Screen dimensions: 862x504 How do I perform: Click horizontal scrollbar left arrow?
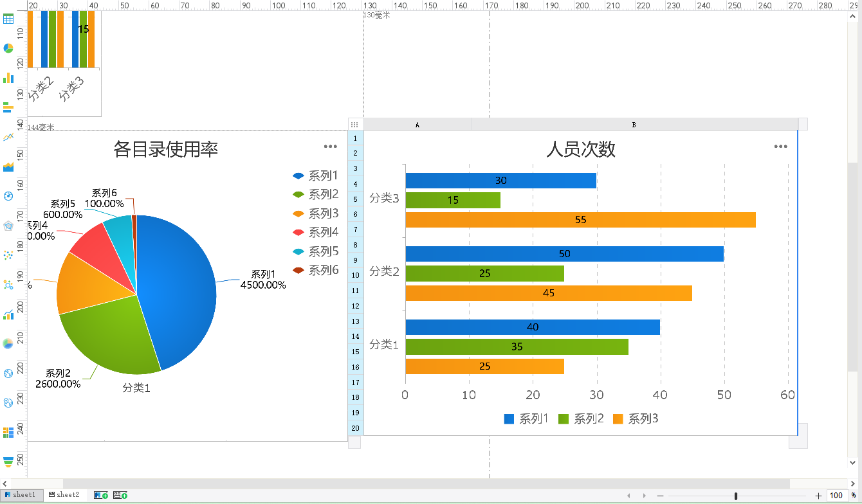5,484
